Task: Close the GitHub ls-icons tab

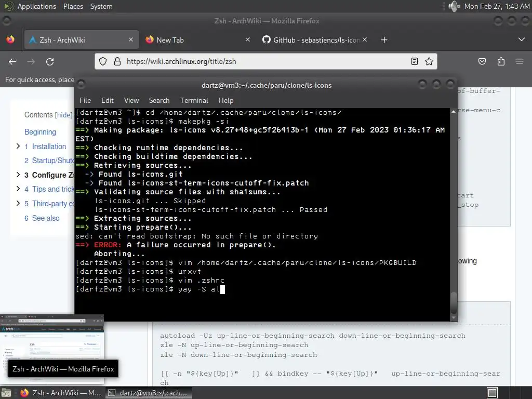Action: (x=365, y=39)
